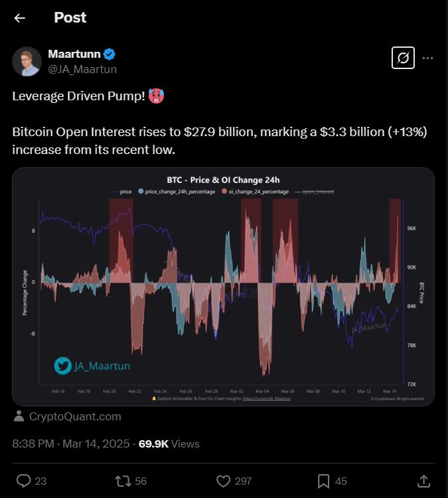448x498 pixels.
Task: View the 69.9K Views analytics
Action: (169, 444)
